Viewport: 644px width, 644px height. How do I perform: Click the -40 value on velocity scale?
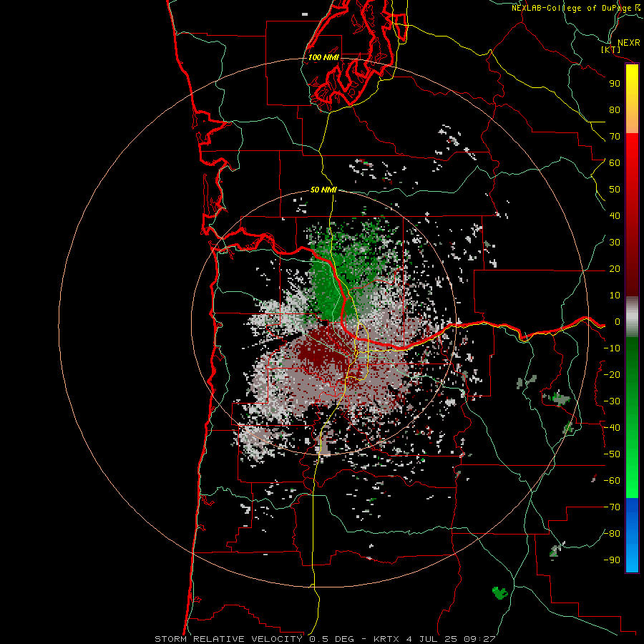[x=612, y=428]
